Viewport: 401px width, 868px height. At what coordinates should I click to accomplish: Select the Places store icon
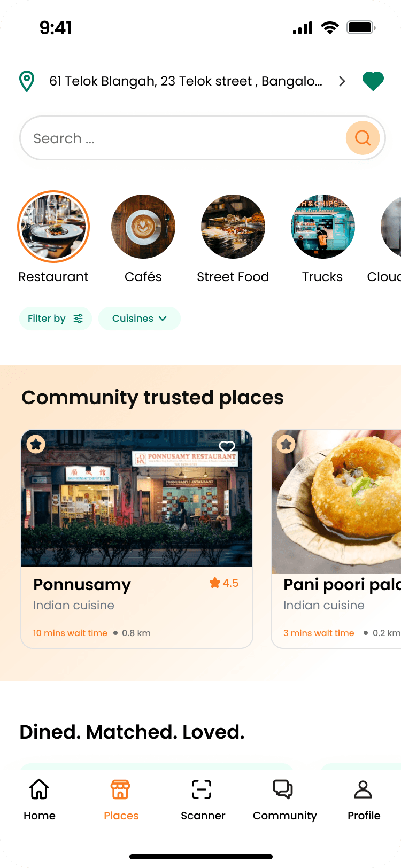(x=121, y=789)
